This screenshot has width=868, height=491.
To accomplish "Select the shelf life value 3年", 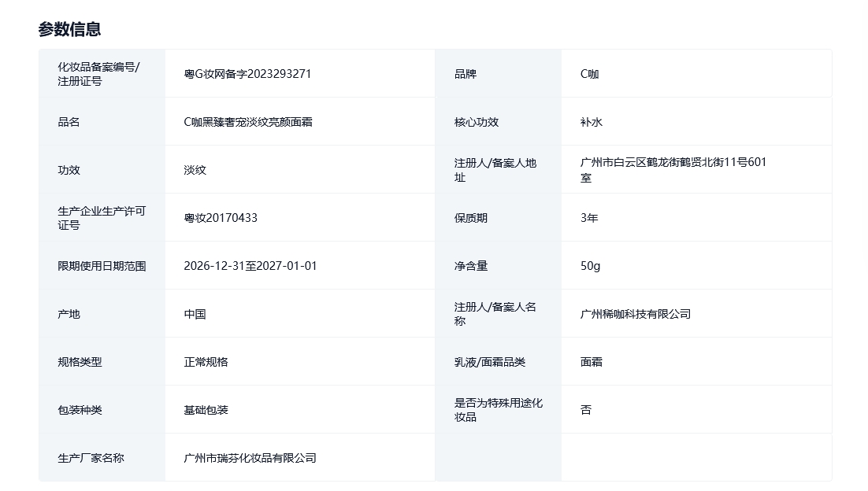I will [589, 218].
